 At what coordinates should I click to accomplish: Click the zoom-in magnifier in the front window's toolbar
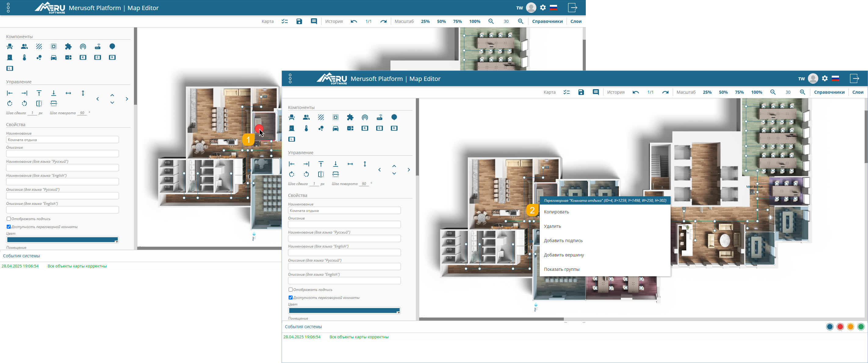coord(803,92)
